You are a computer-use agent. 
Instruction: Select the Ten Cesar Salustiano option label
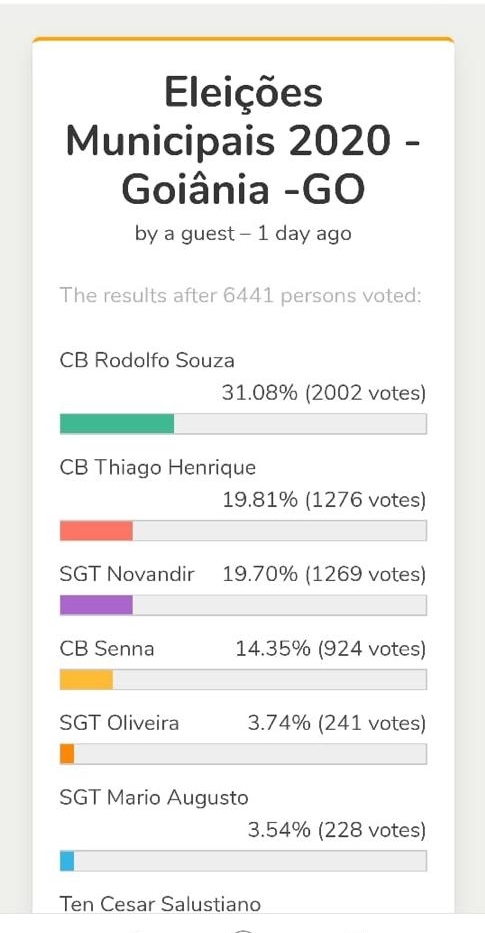[160, 904]
